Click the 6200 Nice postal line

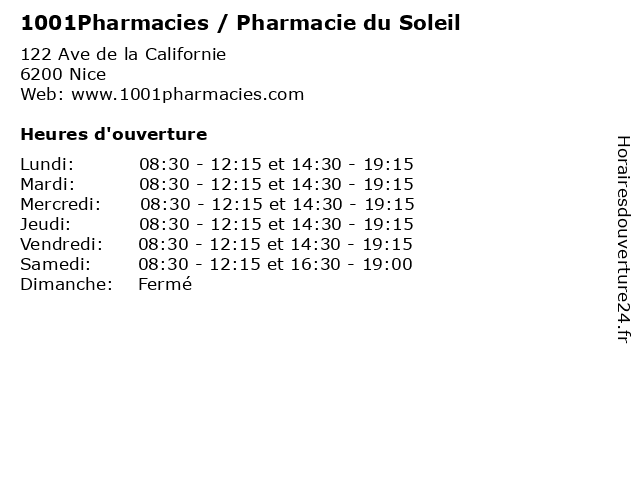(x=63, y=74)
